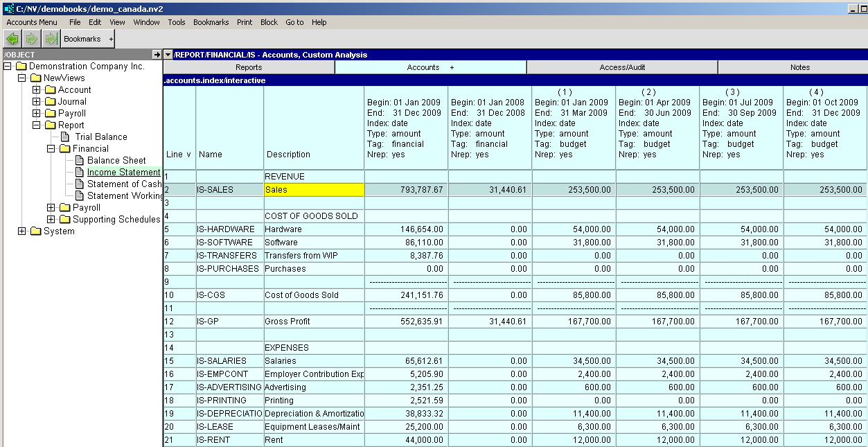Click the Balance Sheet document icon

(79, 161)
